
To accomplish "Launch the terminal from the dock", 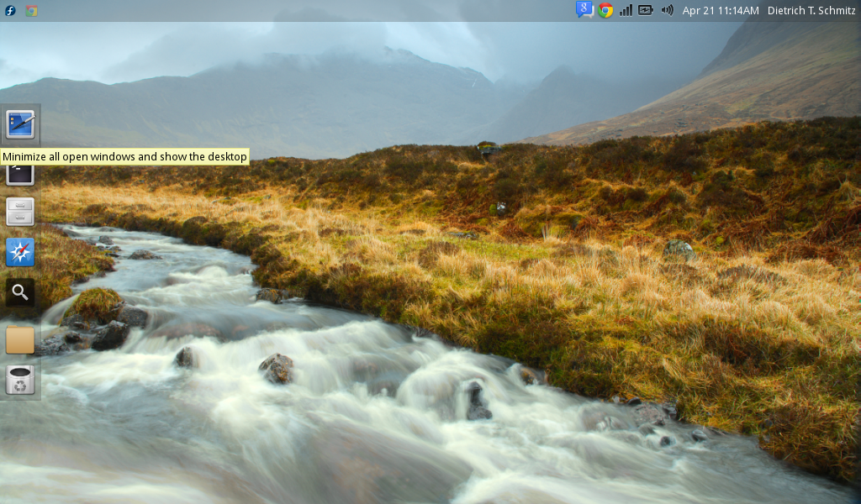I will [x=20, y=175].
